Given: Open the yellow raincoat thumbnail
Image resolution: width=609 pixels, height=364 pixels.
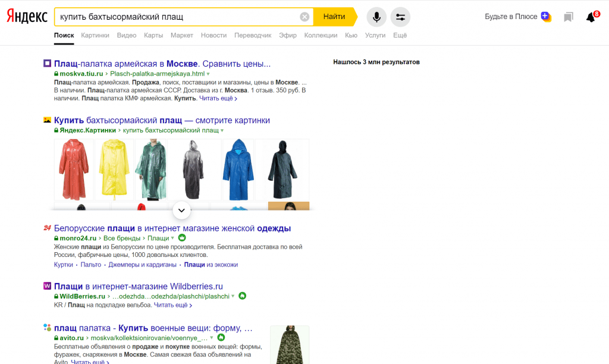Looking at the screenshot, I should pos(114,170).
